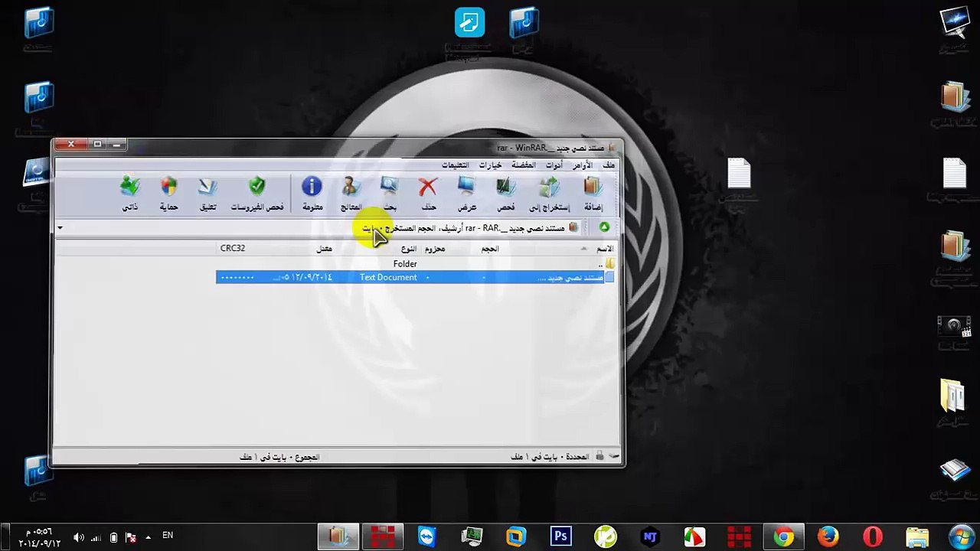Click WinRAR button in the taskbar
Viewport: 980px width, 551px height.
[338, 536]
